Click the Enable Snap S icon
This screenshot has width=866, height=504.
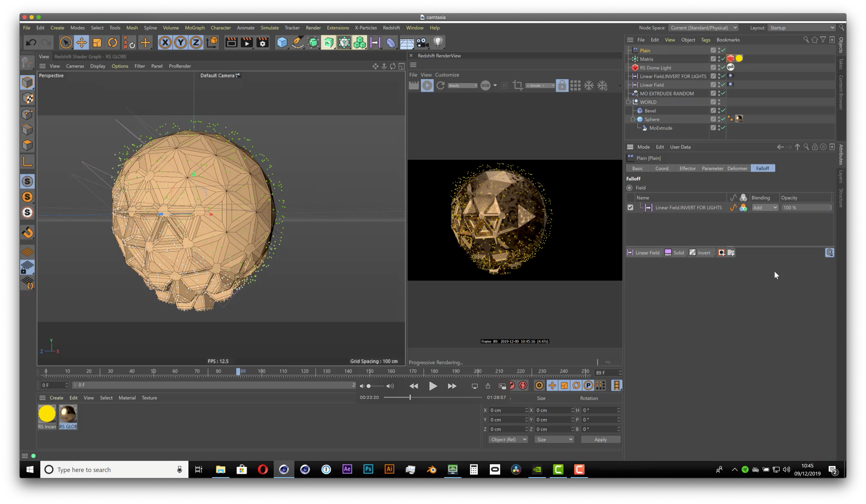tap(28, 181)
